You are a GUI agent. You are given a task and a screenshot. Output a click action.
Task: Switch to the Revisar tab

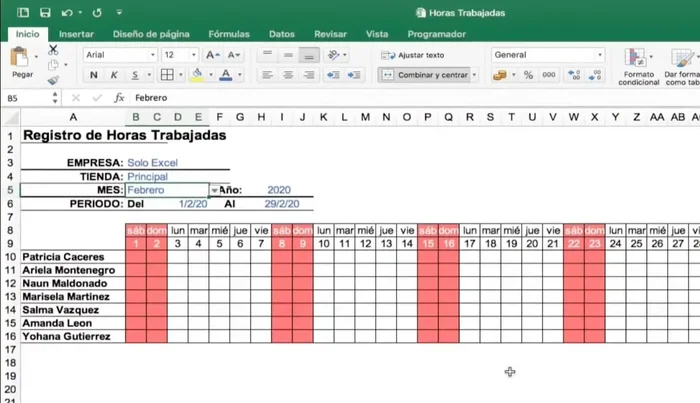pyautogui.click(x=330, y=34)
